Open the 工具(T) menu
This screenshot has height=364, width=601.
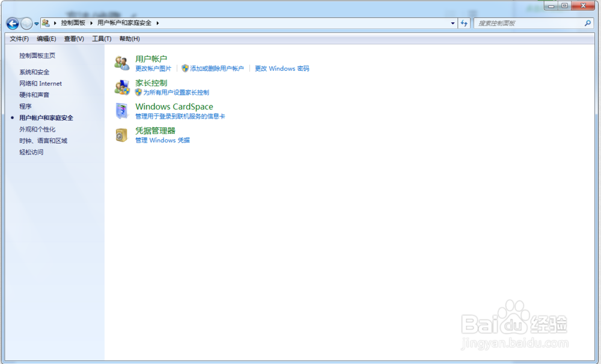click(102, 38)
